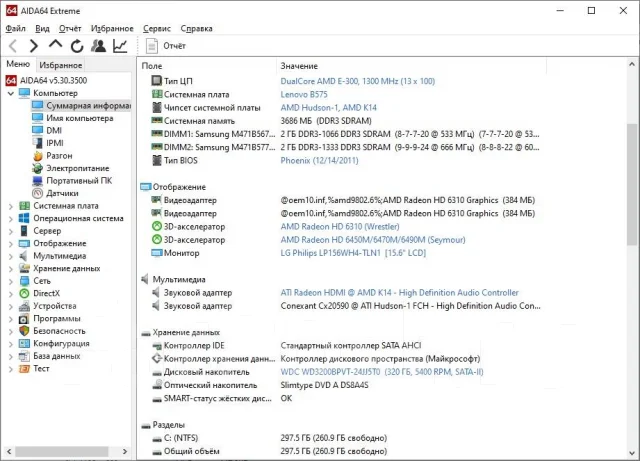Click the Оптический накопитель disc icon
This screenshot has width=640, height=461.
pyautogui.click(x=157, y=385)
